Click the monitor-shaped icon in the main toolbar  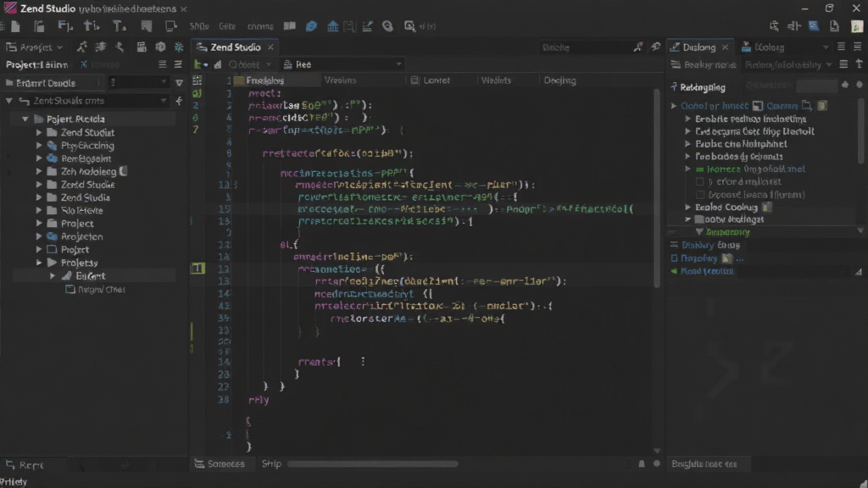pos(170,26)
